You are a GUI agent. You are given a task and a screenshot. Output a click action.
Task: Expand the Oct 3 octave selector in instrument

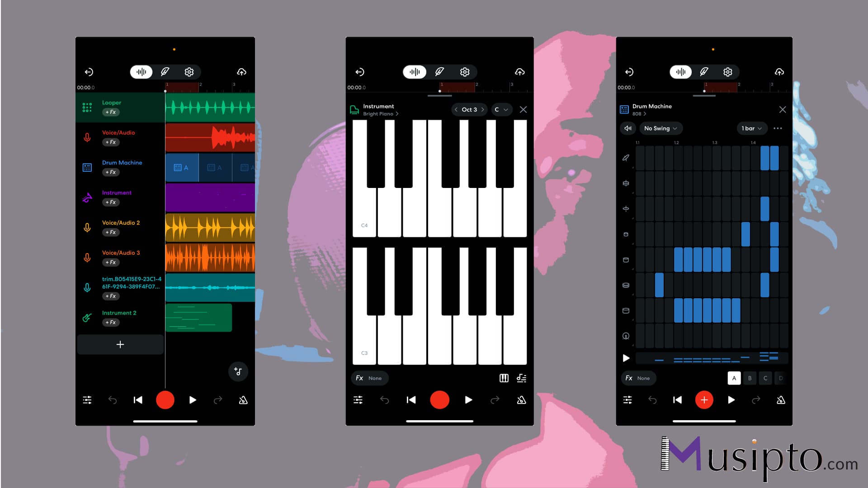pyautogui.click(x=469, y=110)
